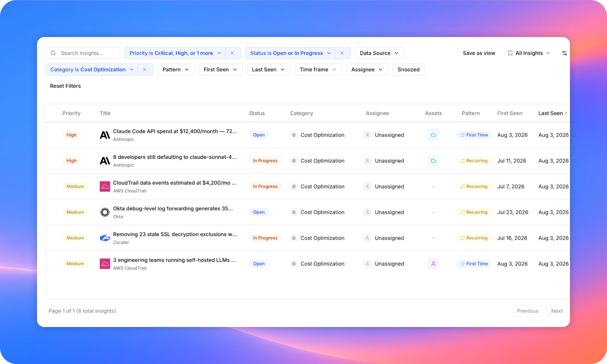Viewport: 607px width, 364px height.
Task: Open the Data Source dropdown
Action: pyautogui.click(x=380, y=53)
